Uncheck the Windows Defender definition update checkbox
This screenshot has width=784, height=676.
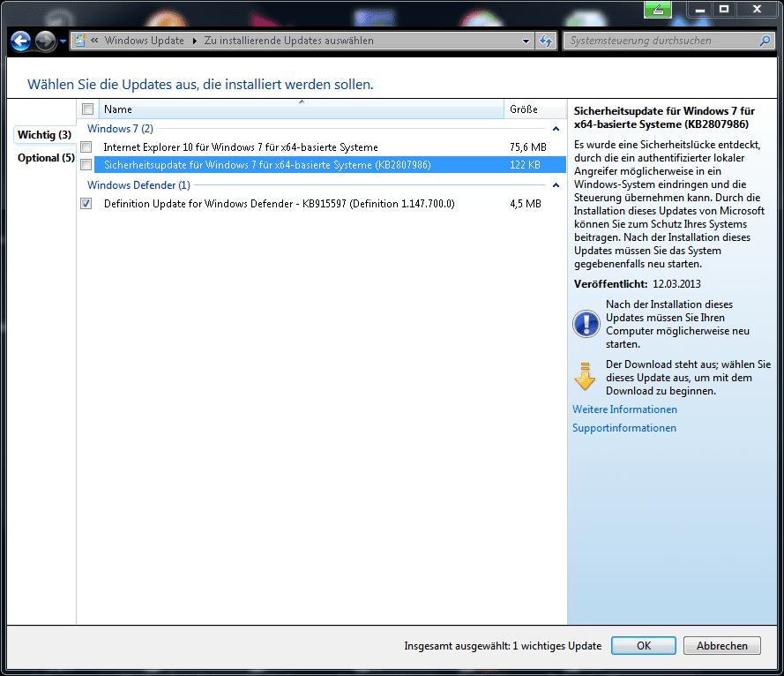click(x=86, y=204)
